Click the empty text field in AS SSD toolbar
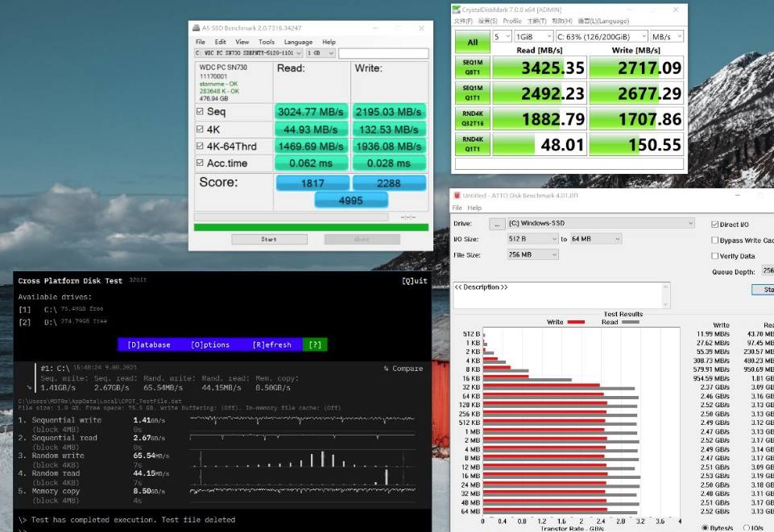This screenshot has height=532, width=774. point(383,53)
